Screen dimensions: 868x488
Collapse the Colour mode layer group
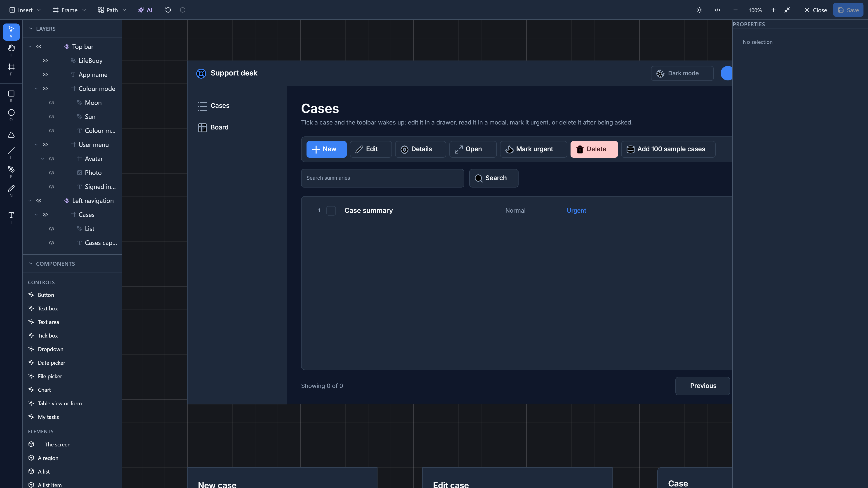36,89
